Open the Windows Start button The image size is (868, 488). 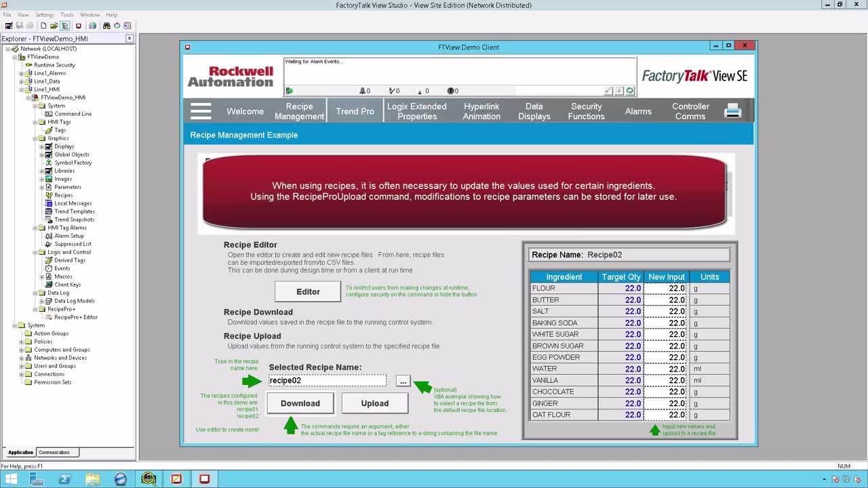[12, 479]
